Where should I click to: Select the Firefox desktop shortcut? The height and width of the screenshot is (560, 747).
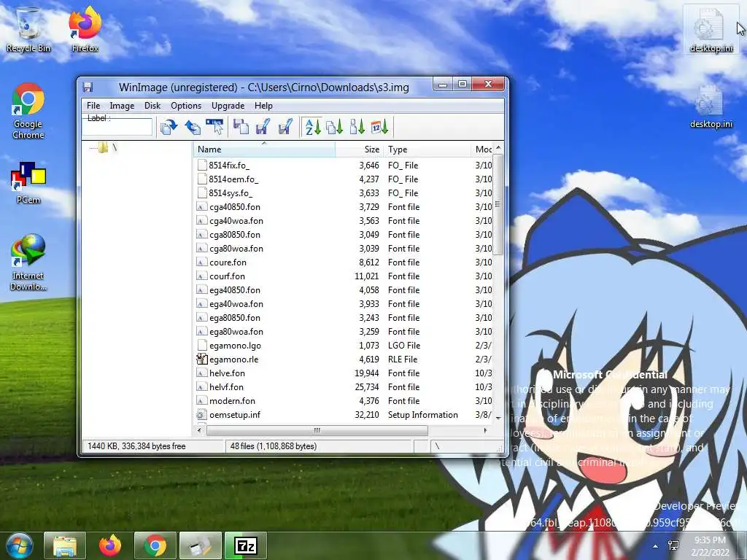[85, 30]
